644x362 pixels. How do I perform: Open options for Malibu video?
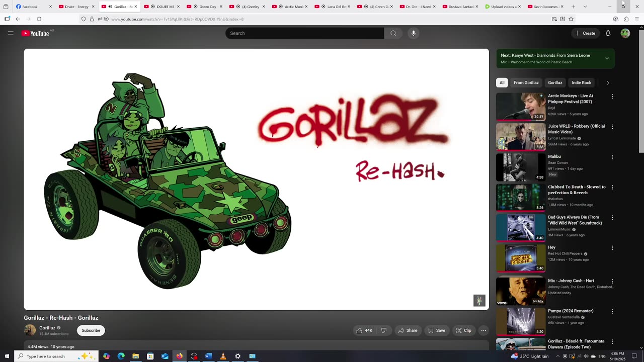pyautogui.click(x=612, y=157)
